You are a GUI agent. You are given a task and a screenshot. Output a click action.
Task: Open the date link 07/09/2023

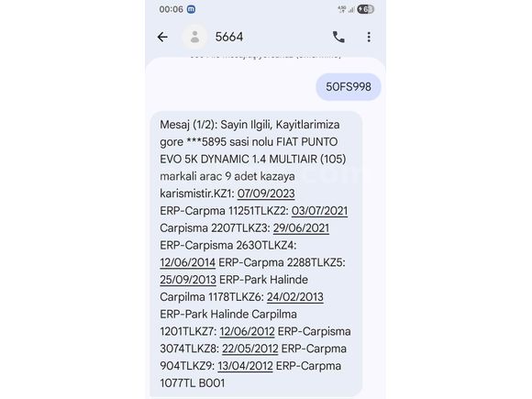266,194
